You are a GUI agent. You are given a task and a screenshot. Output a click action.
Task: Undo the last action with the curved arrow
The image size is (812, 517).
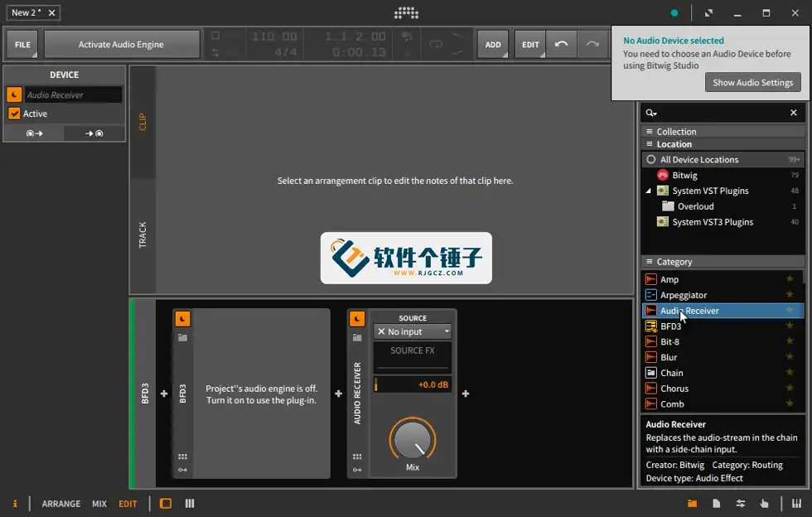561,45
